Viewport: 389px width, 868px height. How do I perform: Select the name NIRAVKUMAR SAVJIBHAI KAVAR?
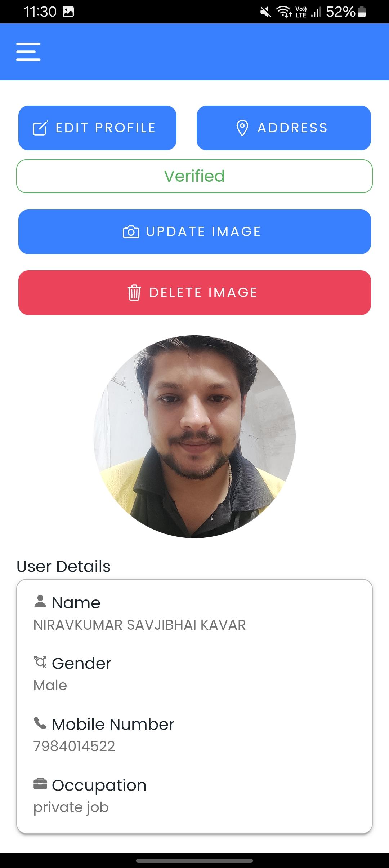(139, 625)
